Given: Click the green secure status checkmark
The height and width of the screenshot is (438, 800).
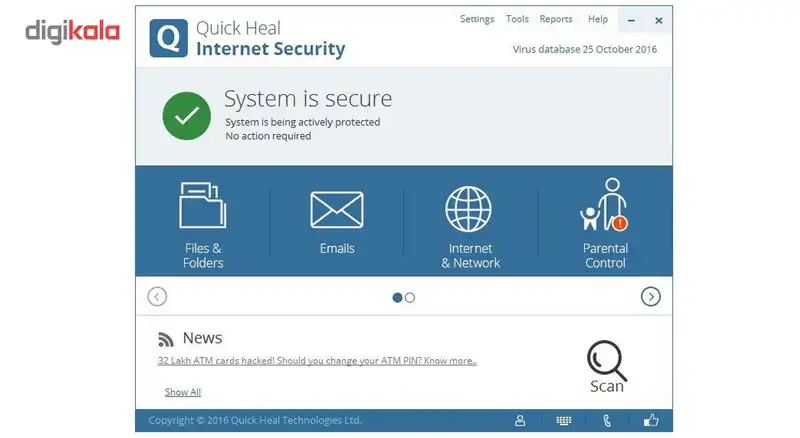Looking at the screenshot, I should (x=187, y=116).
